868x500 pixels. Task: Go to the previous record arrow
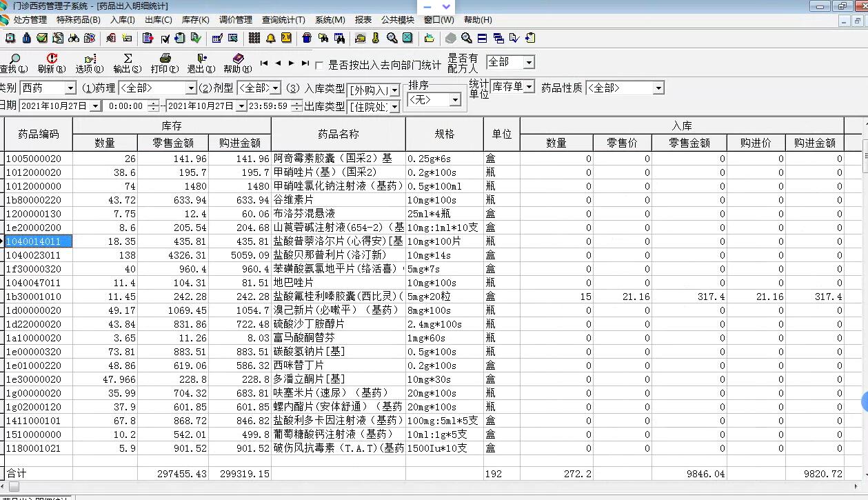pyautogui.click(x=278, y=63)
